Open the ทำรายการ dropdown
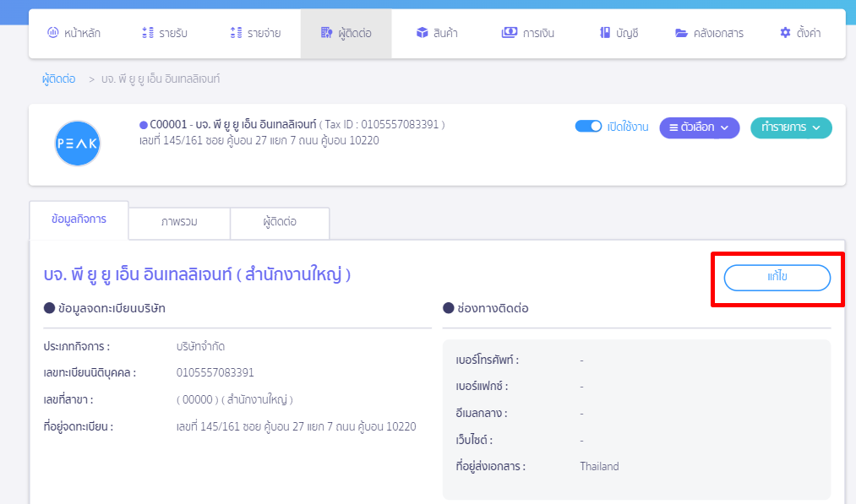Image resolution: width=856 pixels, height=504 pixels. pyautogui.click(x=791, y=127)
